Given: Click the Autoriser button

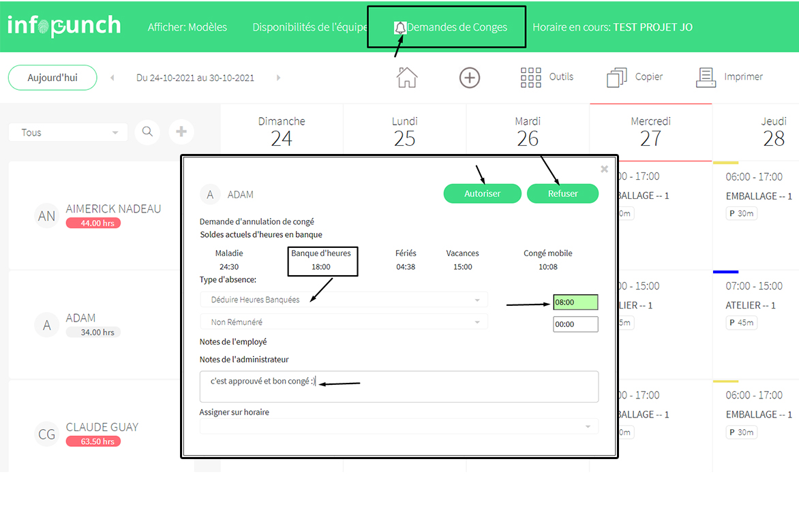Looking at the screenshot, I should coord(482,193).
